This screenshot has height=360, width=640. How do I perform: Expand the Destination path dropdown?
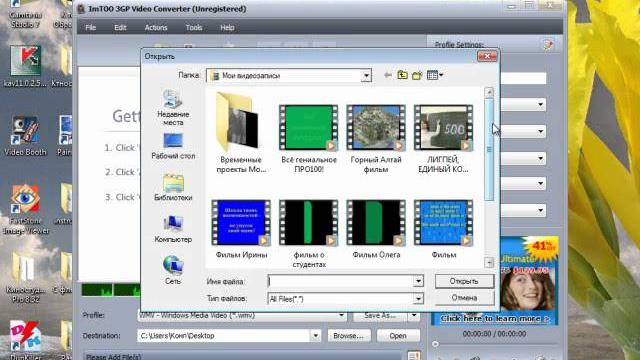[316, 336]
